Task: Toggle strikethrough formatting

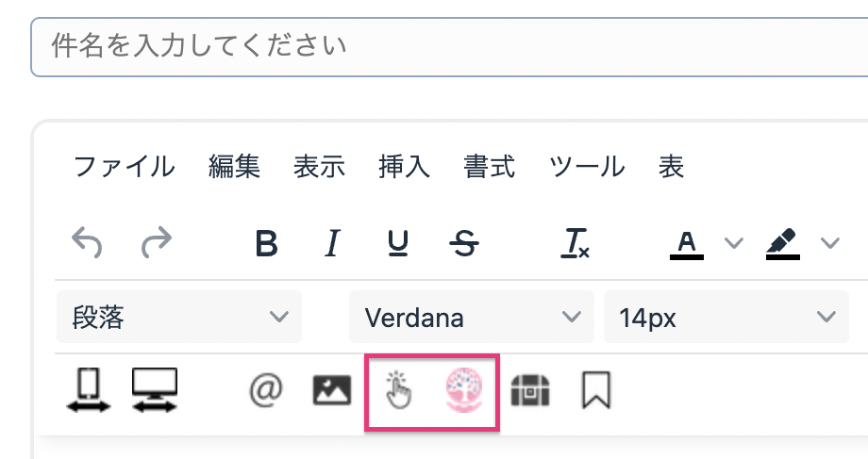Action: [464, 244]
